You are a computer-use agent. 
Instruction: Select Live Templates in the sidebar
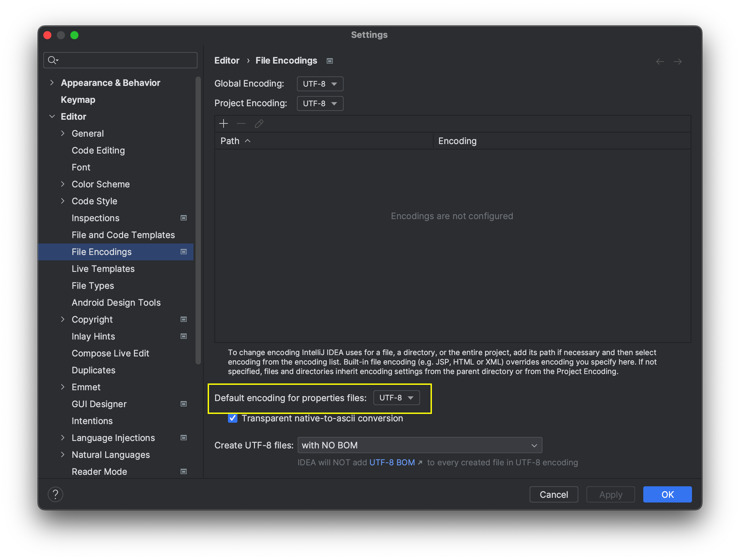click(x=103, y=269)
